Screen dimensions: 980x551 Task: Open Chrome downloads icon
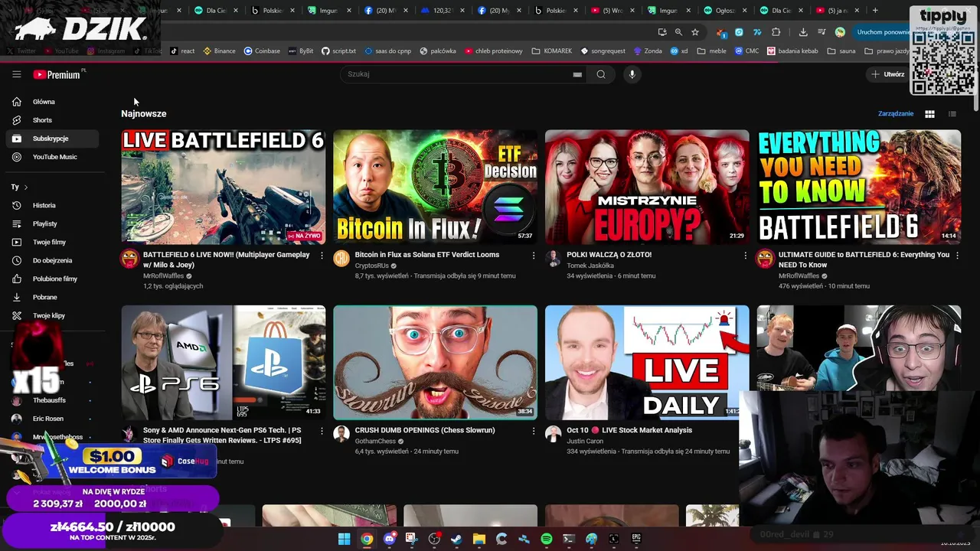point(803,32)
